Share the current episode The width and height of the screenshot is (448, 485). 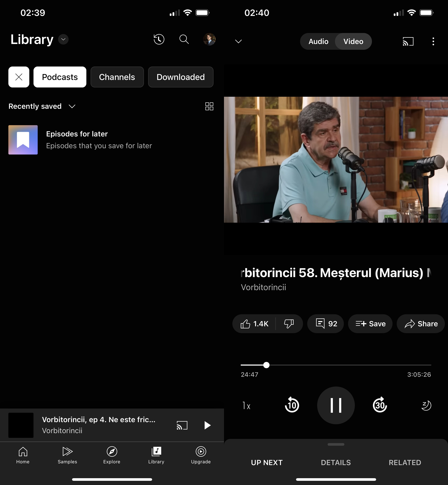(421, 324)
